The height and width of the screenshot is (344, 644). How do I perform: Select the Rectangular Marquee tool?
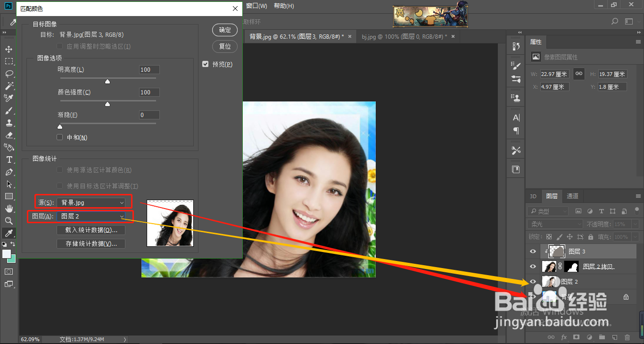point(9,61)
